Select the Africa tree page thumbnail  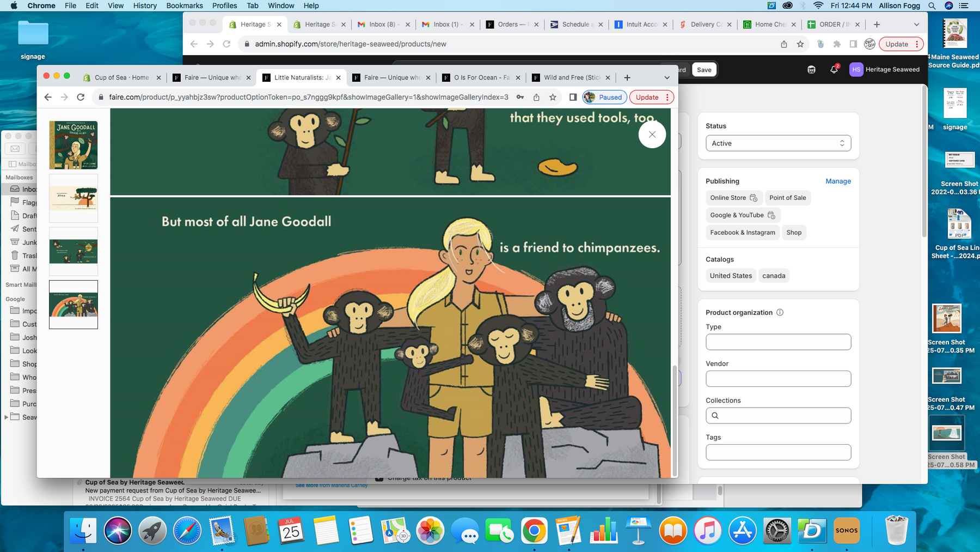pos(73,198)
